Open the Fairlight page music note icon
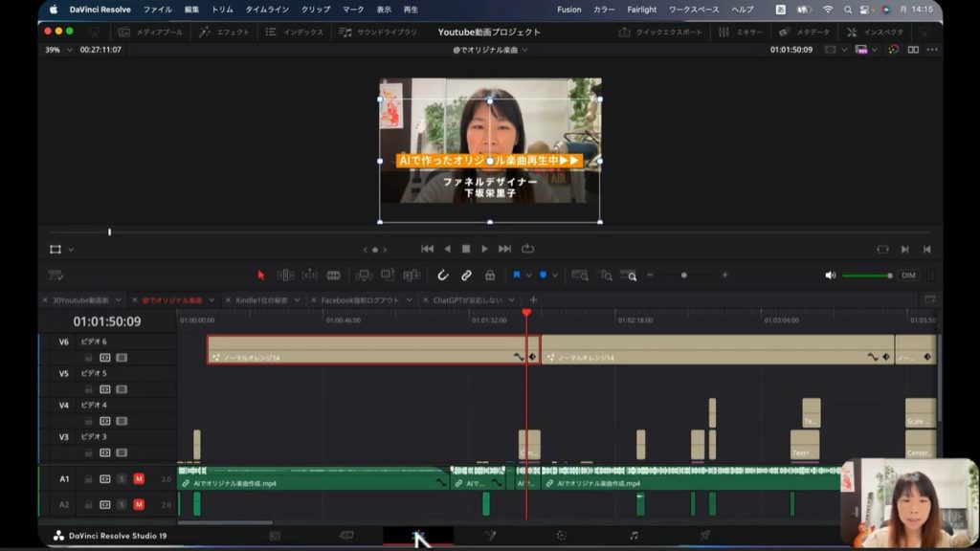 pyautogui.click(x=634, y=536)
